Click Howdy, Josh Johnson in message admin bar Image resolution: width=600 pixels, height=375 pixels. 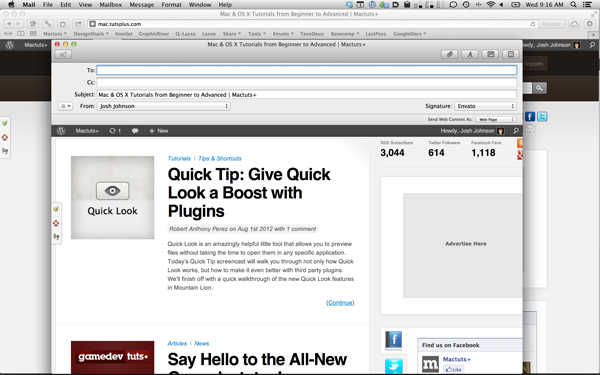[x=472, y=131]
